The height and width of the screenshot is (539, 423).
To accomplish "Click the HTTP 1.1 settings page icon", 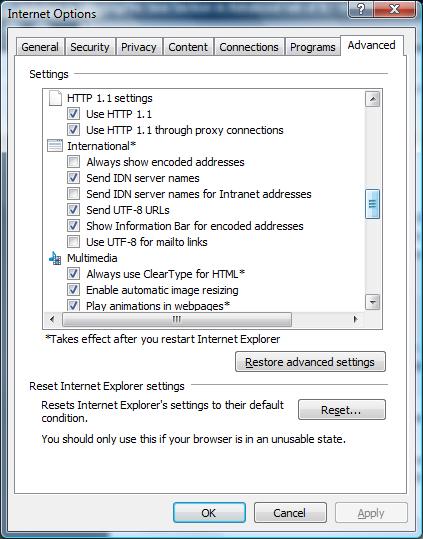I will (55, 98).
